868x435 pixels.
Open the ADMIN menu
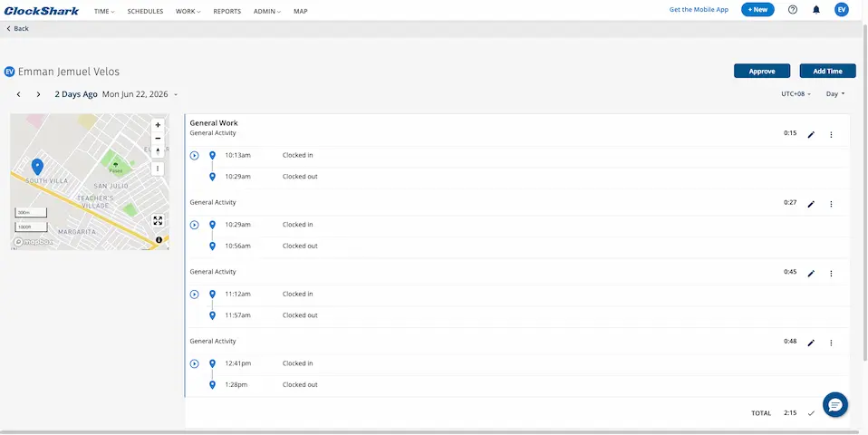point(267,11)
